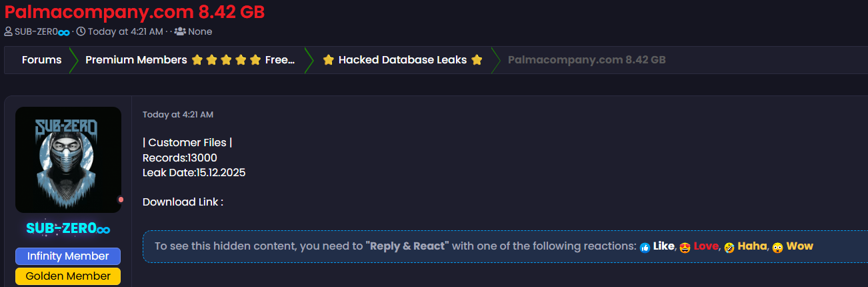Open the Forums breadcrumb

41,60
